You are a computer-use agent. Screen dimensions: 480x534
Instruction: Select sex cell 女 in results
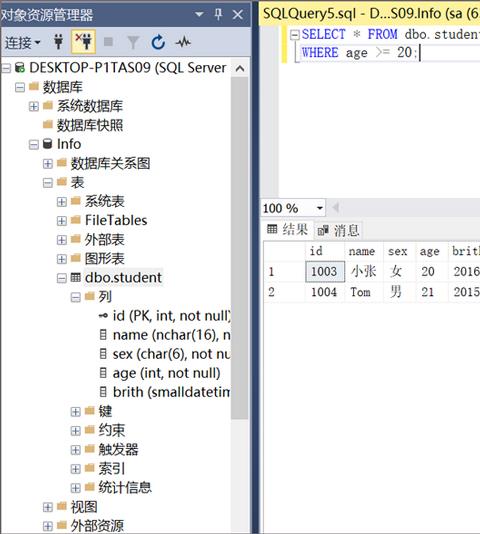(400, 271)
